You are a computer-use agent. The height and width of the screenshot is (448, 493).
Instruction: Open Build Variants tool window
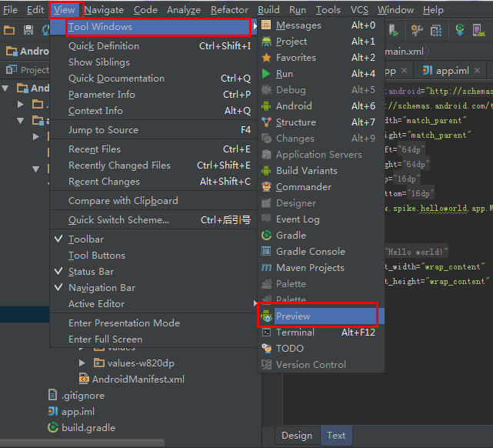click(321, 171)
